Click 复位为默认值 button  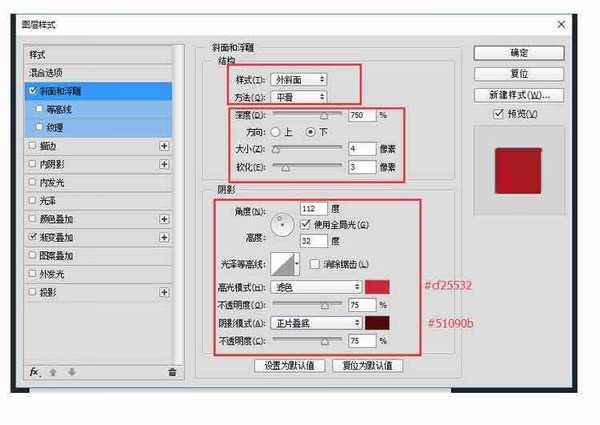(367, 366)
